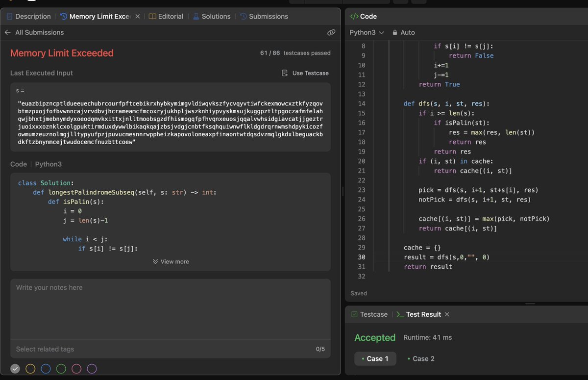Screen dimensions: 588x380
Task: Click the 'Runtime: 41 ms' text
Action: click(428, 338)
